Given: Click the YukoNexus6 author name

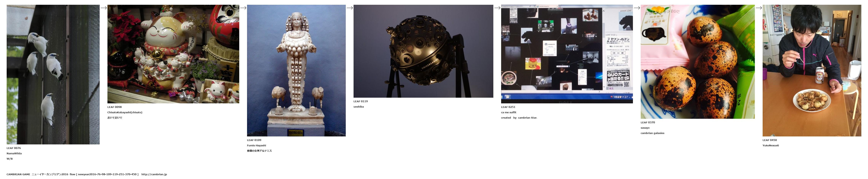Looking at the screenshot, I should click(x=771, y=146).
